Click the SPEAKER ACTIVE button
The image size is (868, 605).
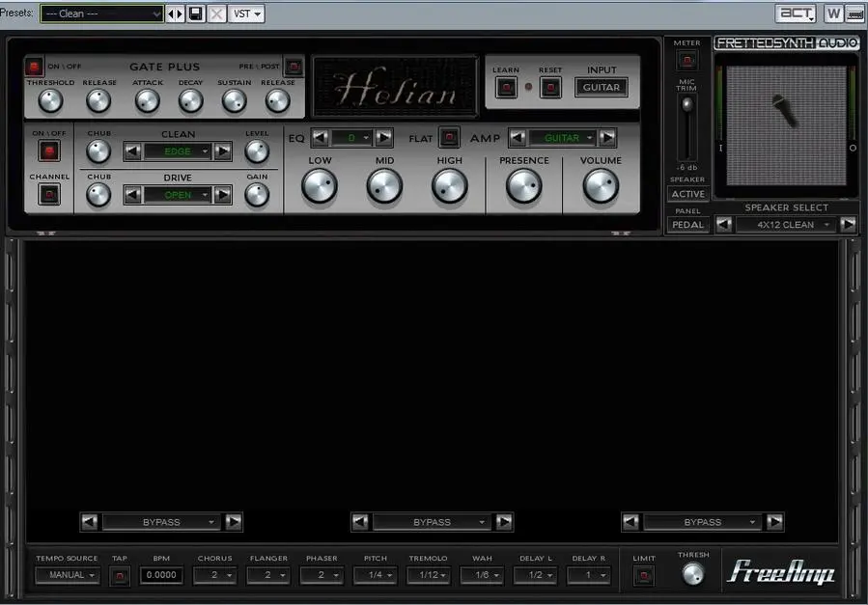click(687, 194)
